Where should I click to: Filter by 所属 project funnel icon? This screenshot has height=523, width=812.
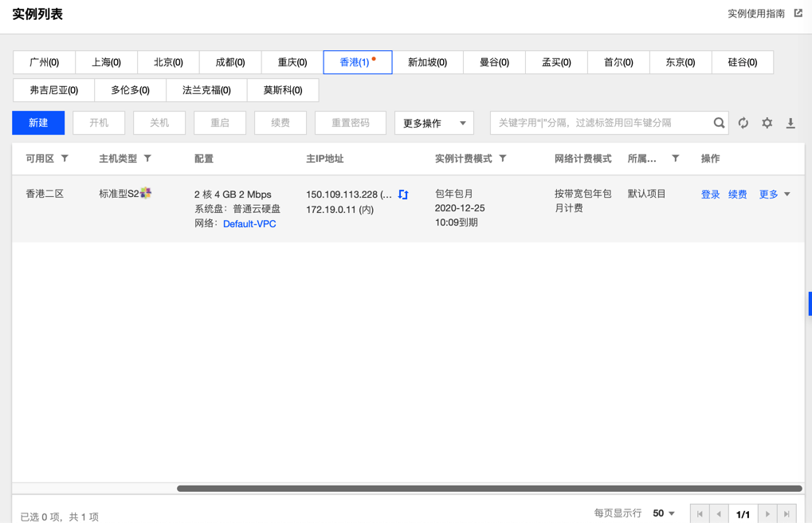pyautogui.click(x=675, y=158)
